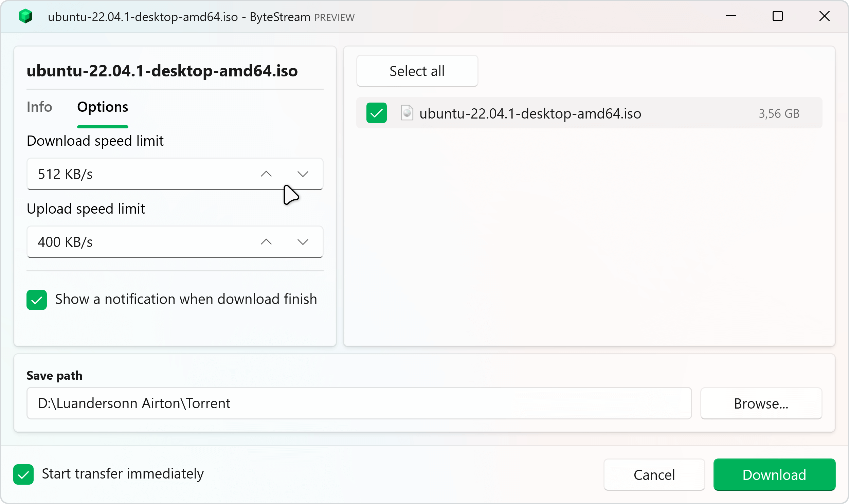The image size is (849, 504).
Task: Switch to the Options tab
Action: coord(102,107)
